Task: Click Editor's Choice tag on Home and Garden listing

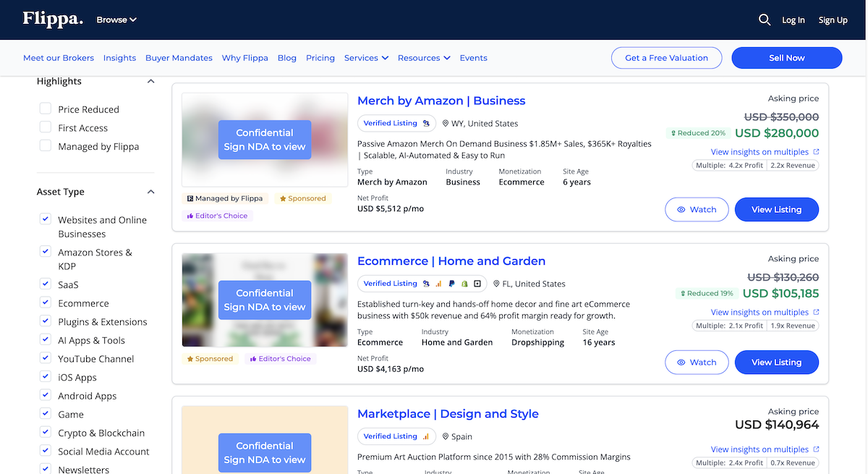Action: 280,359
